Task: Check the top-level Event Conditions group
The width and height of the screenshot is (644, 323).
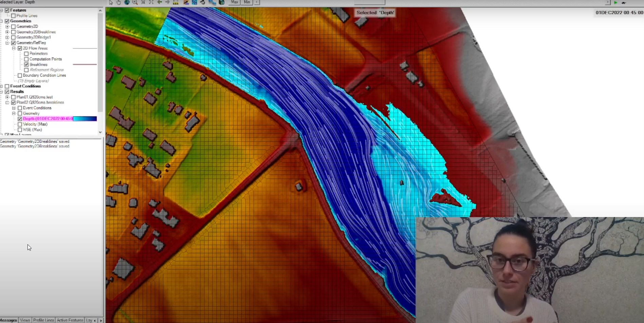Action: (x=7, y=86)
